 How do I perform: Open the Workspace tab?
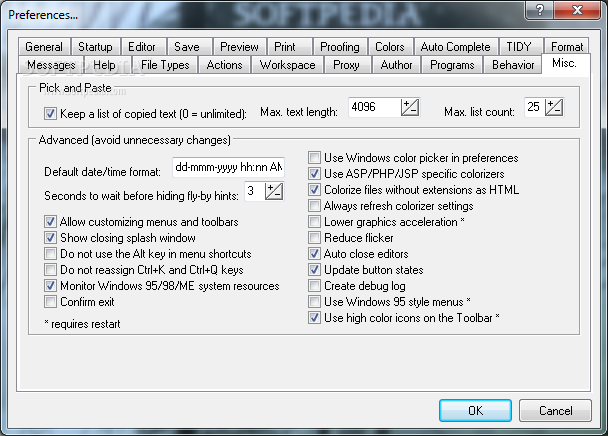pos(287,66)
